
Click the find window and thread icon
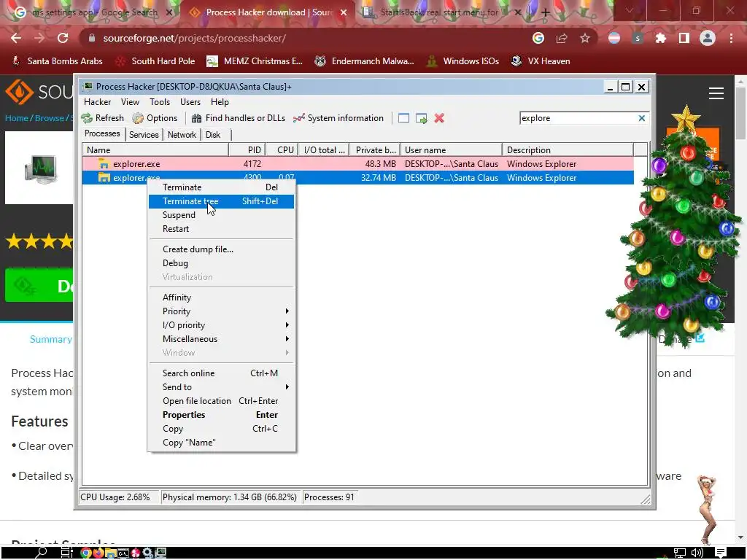421,118
